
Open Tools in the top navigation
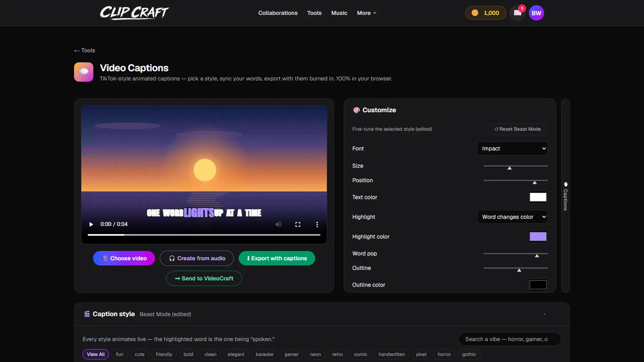[x=314, y=13]
